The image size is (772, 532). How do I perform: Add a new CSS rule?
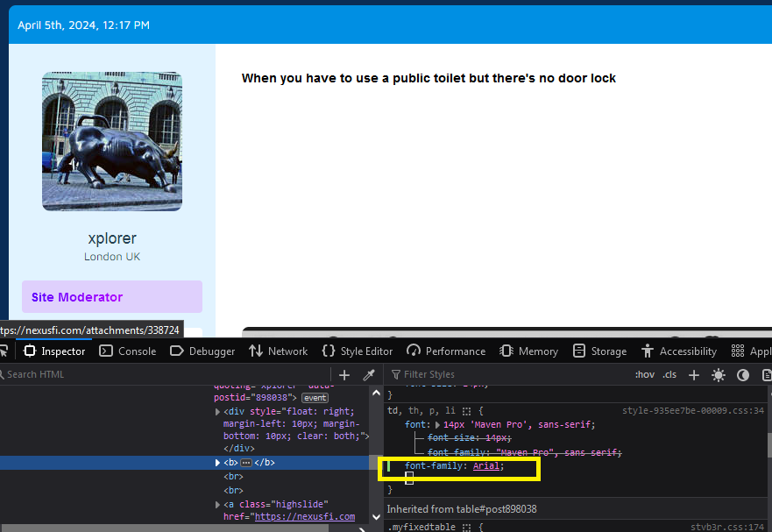(x=694, y=375)
